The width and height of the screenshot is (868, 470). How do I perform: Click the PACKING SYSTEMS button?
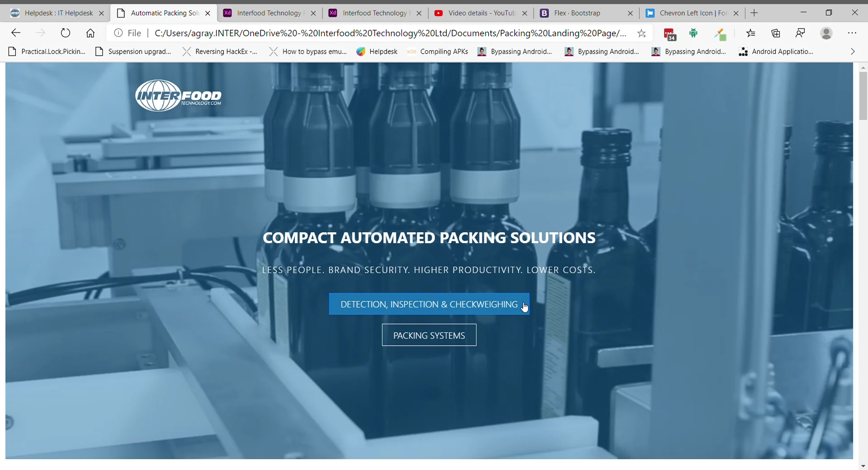click(x=429, y=335)
